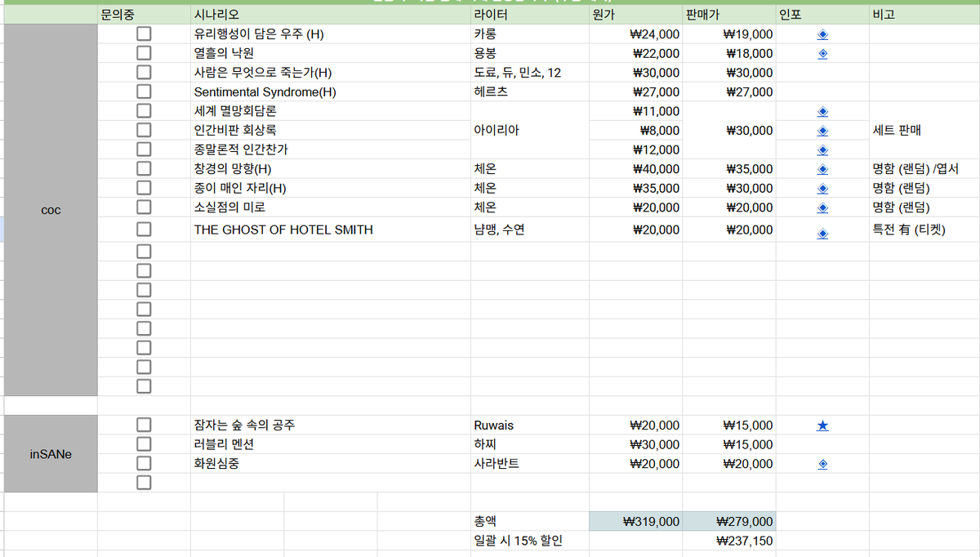Check the box for 러블리 멘션
980x557 pixels.
click(144, 444)
